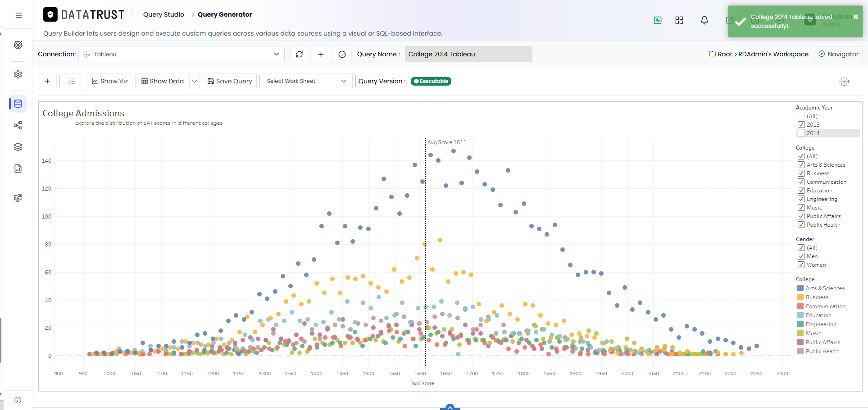The width and height of the screenshot is (868, 410).
Task: Click the Arts & Sciences legend color swatch
Action: point(800,288)
